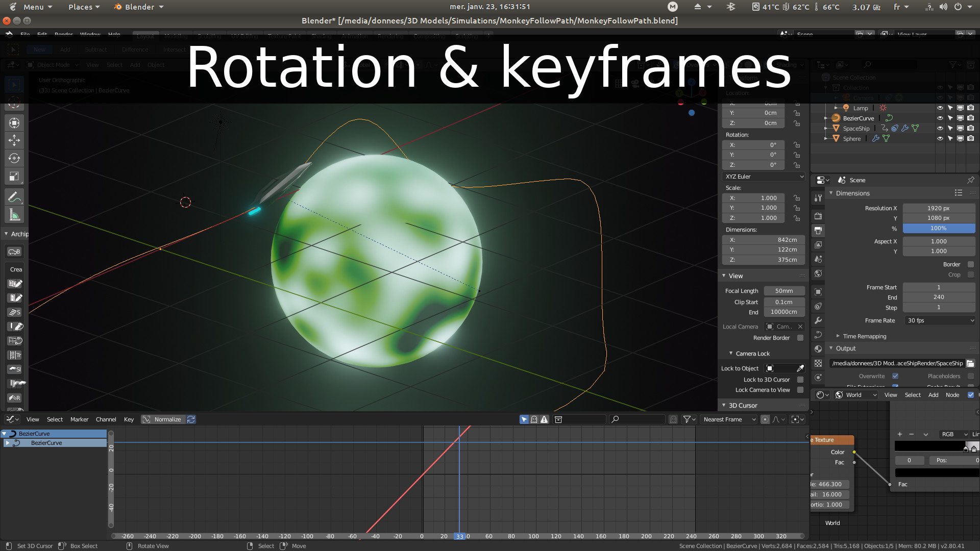This screenshot has height=551, width=980.
Task: Add a color ramp stop with plus button
Action: pos(899,434)
